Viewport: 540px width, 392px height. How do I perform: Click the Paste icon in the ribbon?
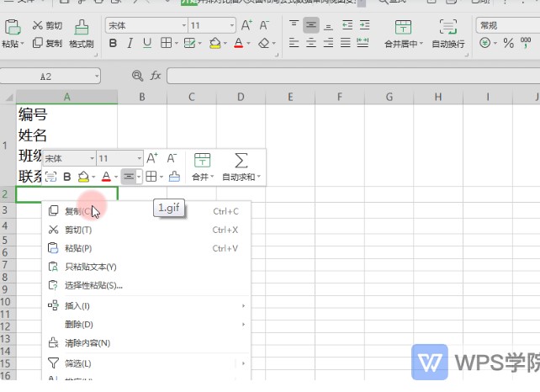[x=13, y=27]
